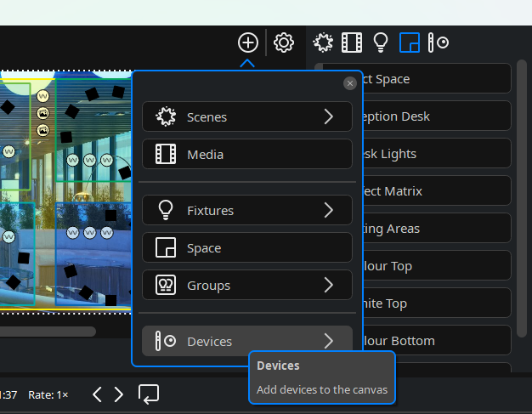The image size is (532, 414).
Task: Choose Media from the add menu
Action: click(x=246, y=155)
